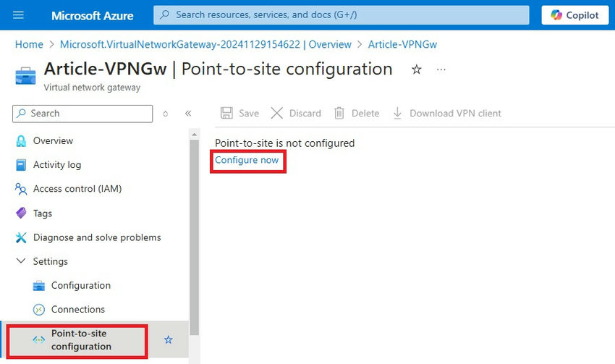The height and width of the screenshot is (364, 615).
Task: Open Article-VPNGw breadcrumb link
Action: [x=402, y=44]
